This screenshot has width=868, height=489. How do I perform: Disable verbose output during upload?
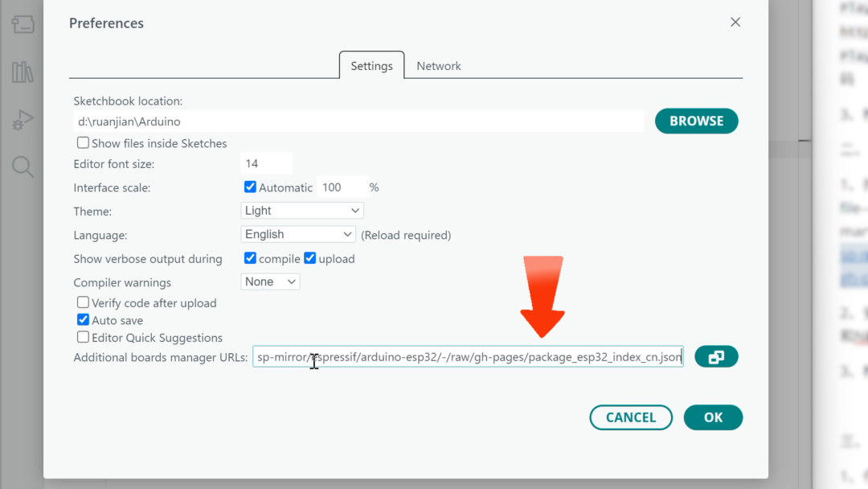(310, 259)
